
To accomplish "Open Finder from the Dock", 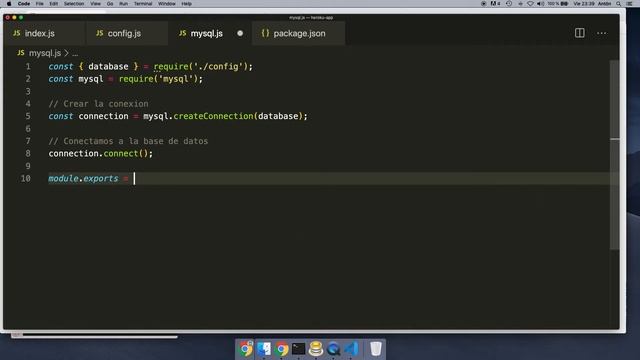I will tap(264, 349).
